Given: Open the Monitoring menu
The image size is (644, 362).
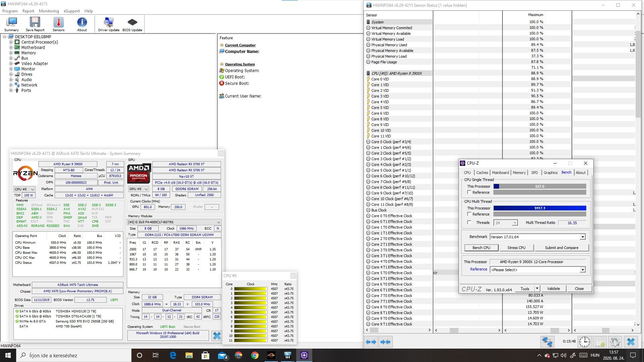Looking at the screenshot, I should 49,11.
